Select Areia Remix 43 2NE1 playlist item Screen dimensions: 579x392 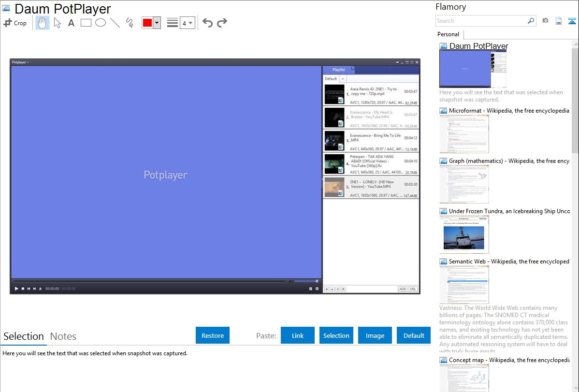371,95
